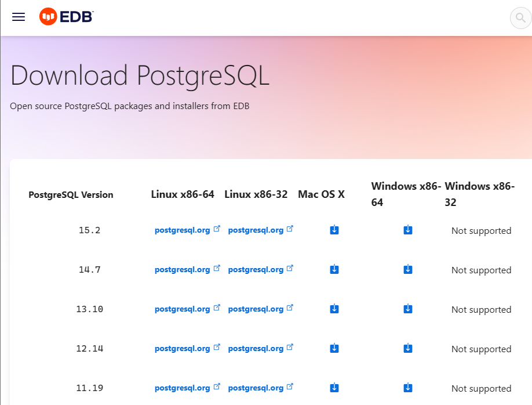Download PostgreSQL 14.7 for Mac OS X
This screenshot has height=405, width=532.
pos(334,269)
